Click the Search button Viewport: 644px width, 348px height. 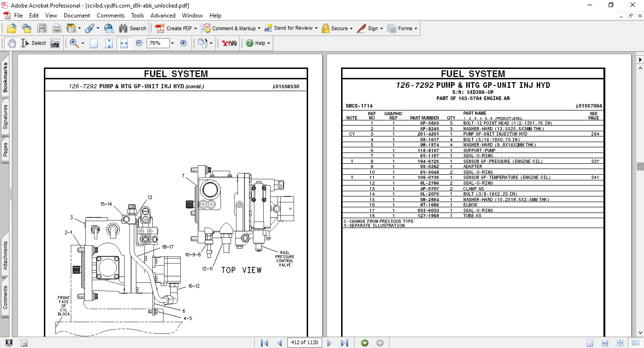click(x=132, y=28)
